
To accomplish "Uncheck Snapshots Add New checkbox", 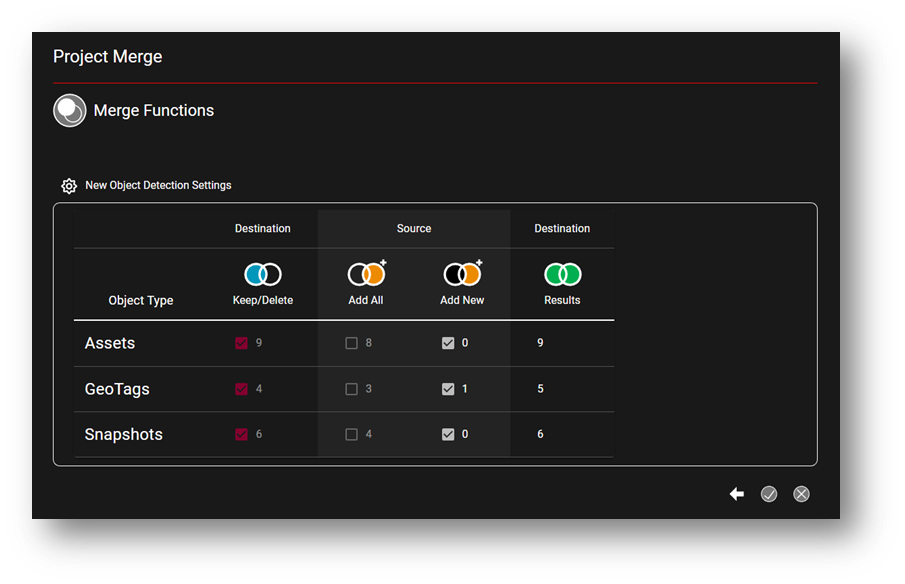I will coord(448,435).
